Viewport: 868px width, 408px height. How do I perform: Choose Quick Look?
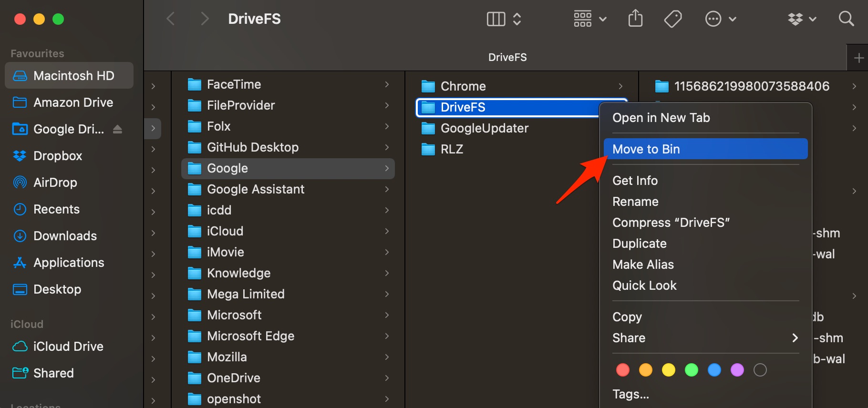[705, 286]
